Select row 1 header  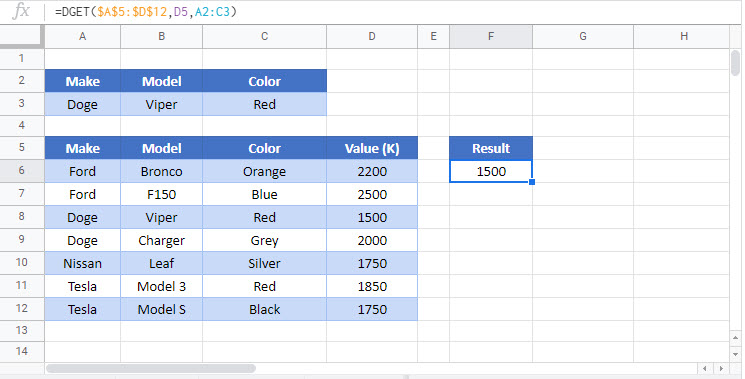(22, 58)
